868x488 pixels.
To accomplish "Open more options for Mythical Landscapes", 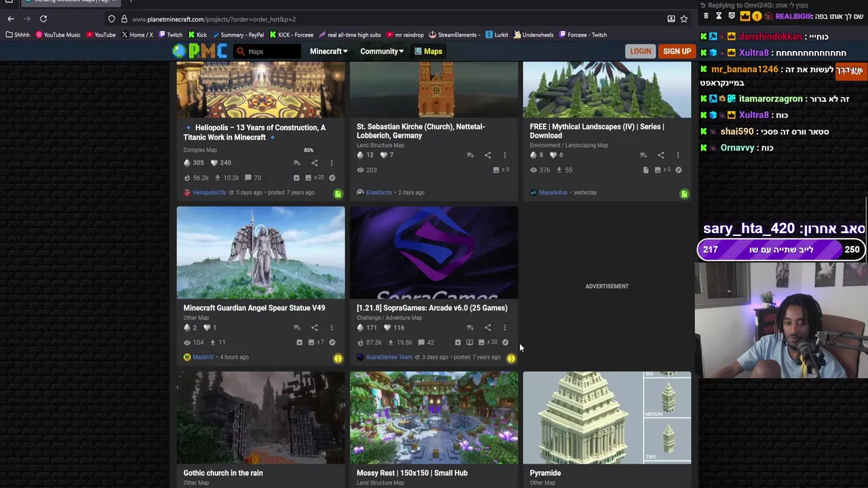I will point(677,155).
